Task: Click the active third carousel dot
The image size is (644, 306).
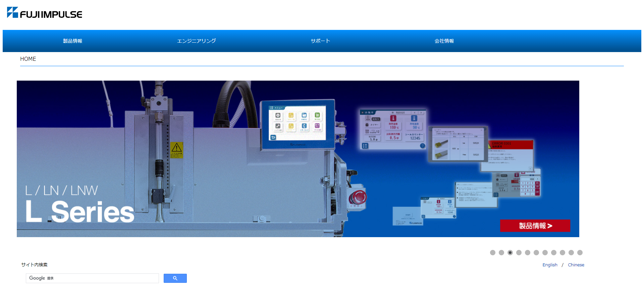Action: tap(510, 253)
